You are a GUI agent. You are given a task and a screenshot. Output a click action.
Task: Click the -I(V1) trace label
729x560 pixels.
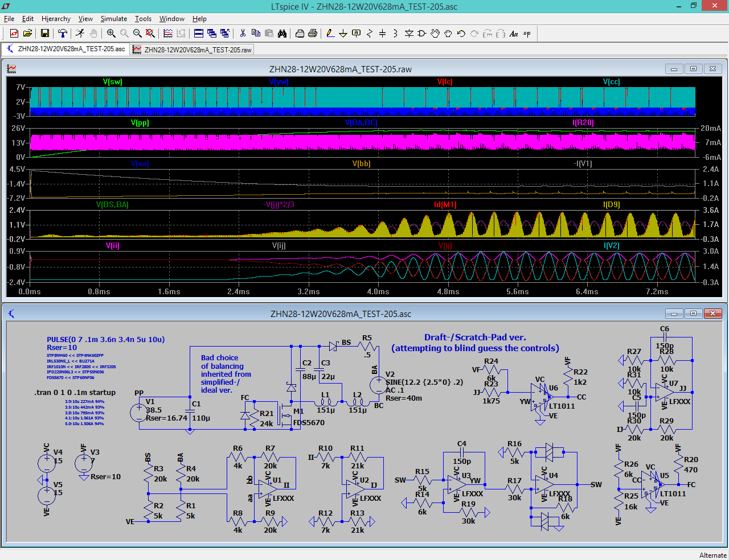pyautogui.click(x=583, y=164)
